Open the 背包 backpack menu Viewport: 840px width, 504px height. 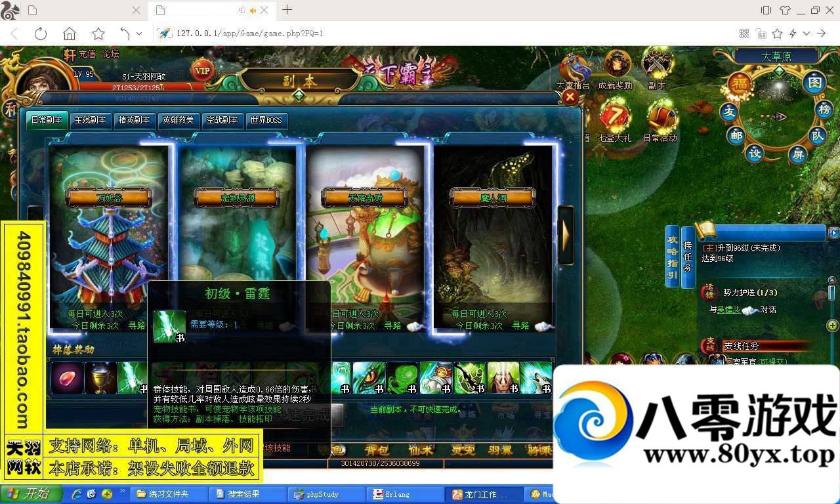377,450
